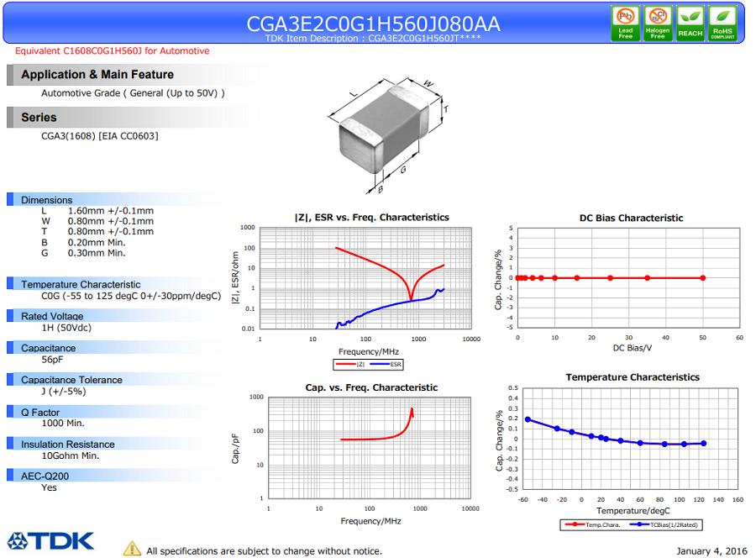This screenshot has height=558, width=756.
Task: Click the yellow warning triangle icon
Action: [132, 549]
